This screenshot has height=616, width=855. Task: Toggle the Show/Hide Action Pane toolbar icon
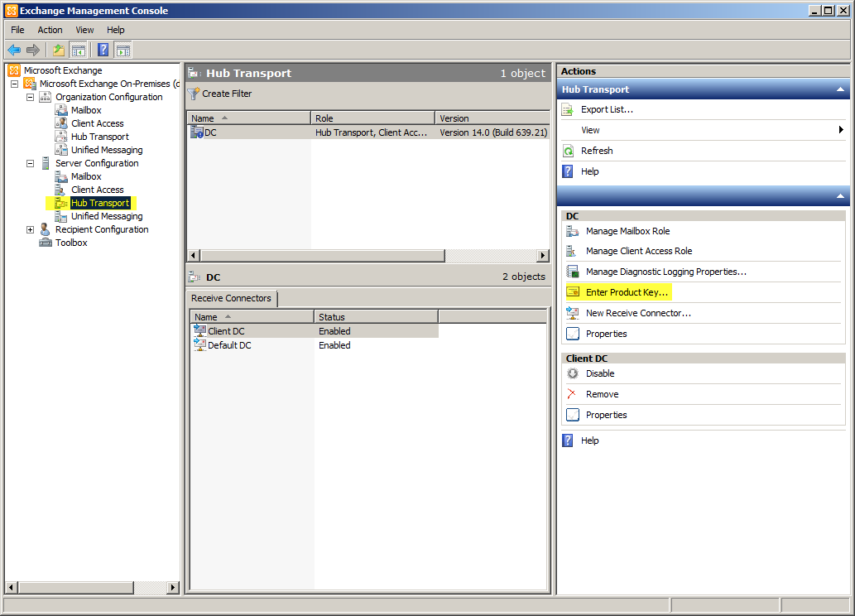point(123,51)
